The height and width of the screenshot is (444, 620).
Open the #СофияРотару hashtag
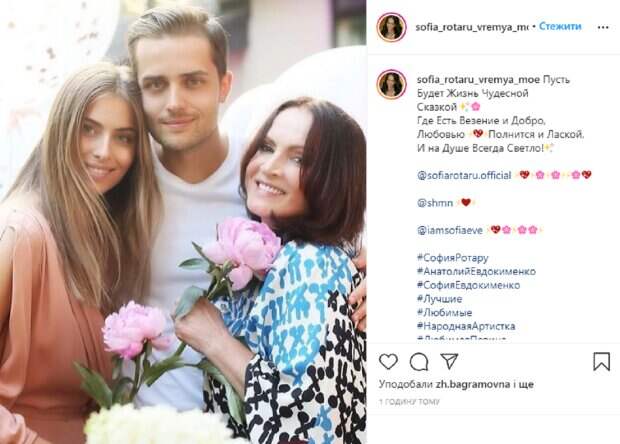click(453, 258)
